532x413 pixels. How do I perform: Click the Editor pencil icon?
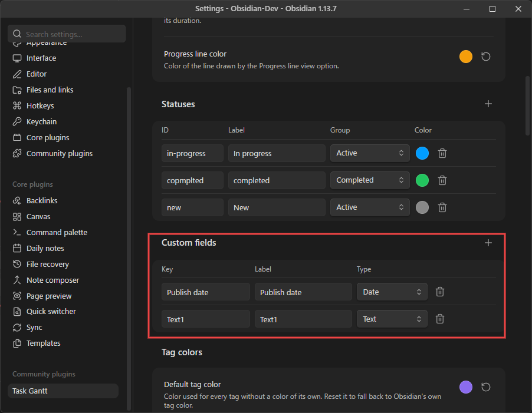click(17, 74)
